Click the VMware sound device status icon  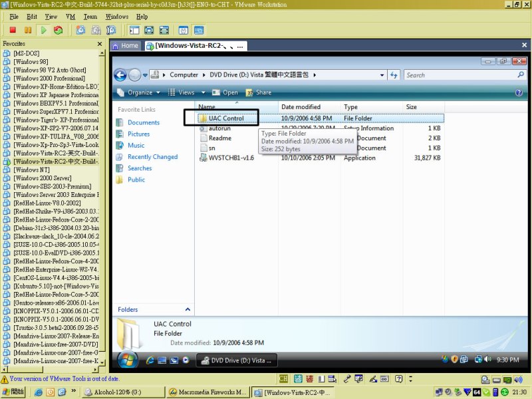click(x=518, y=379)
